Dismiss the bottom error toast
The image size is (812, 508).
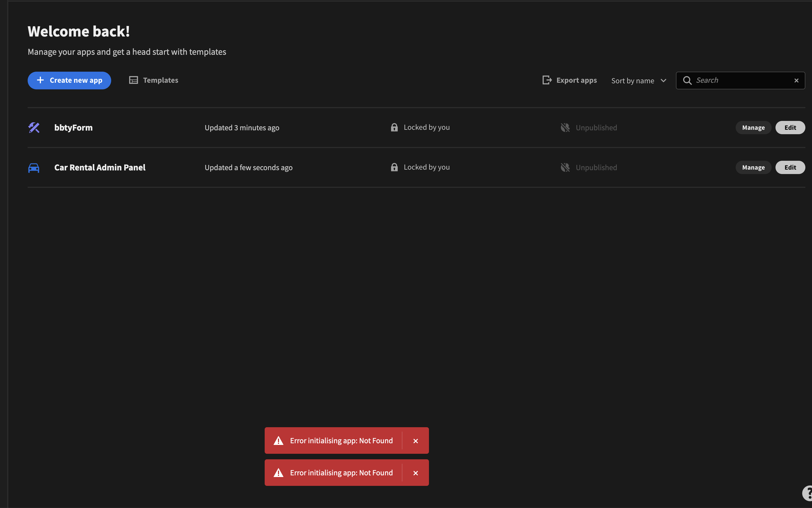coord(415,473)
